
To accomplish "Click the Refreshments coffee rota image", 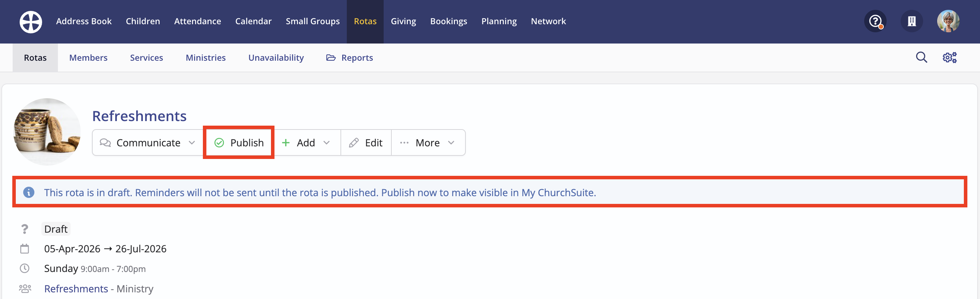I will click(47, 132).
